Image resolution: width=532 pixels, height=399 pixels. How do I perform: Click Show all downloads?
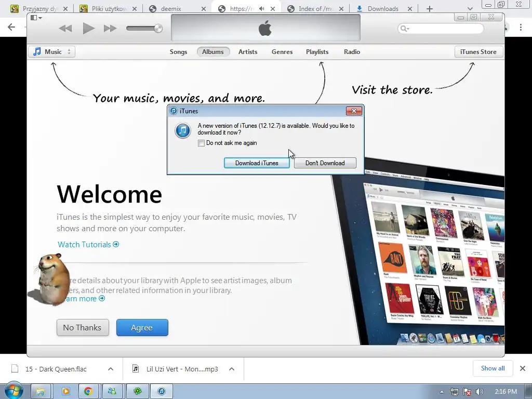493,368
